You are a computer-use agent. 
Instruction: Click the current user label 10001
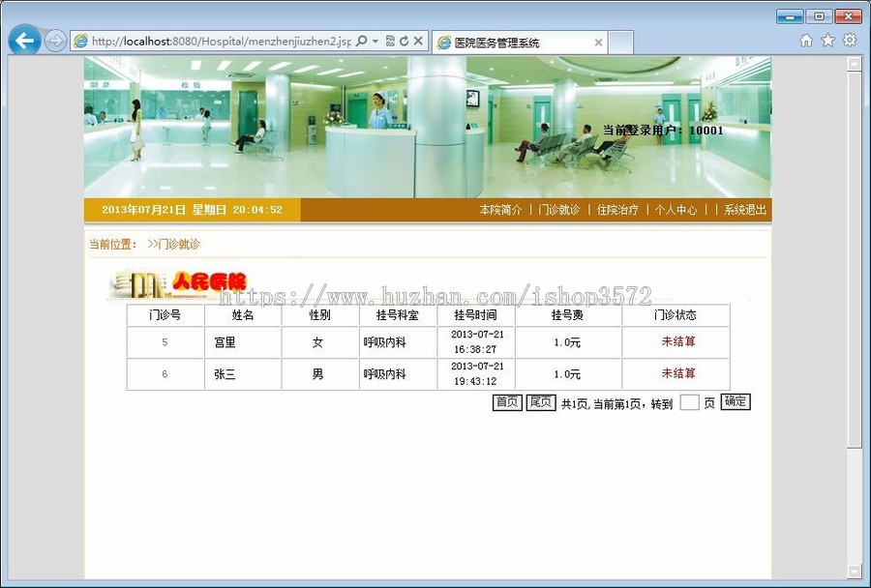(x=663, y=131)
